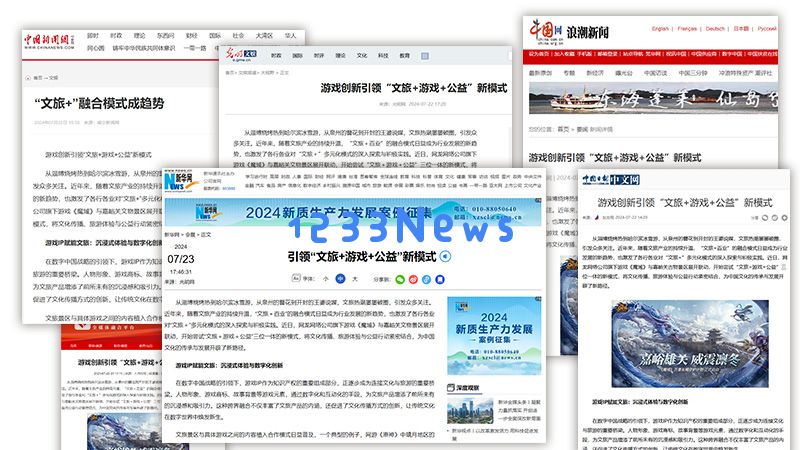This screenshot has height=450, width=800.
Task: Switch China.org.cn language to Русский
Action: tap(766, 29)
